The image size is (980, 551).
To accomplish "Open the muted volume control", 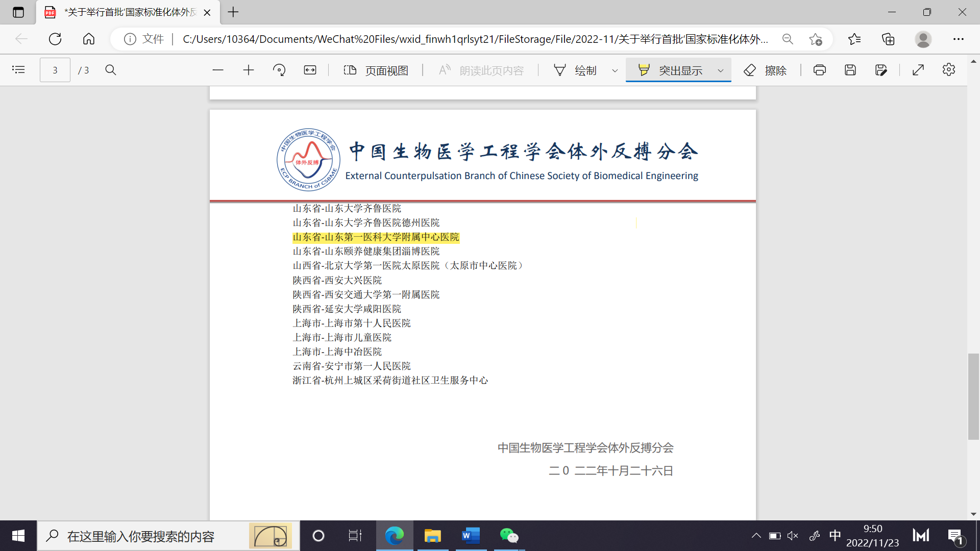I will [793, 536].
